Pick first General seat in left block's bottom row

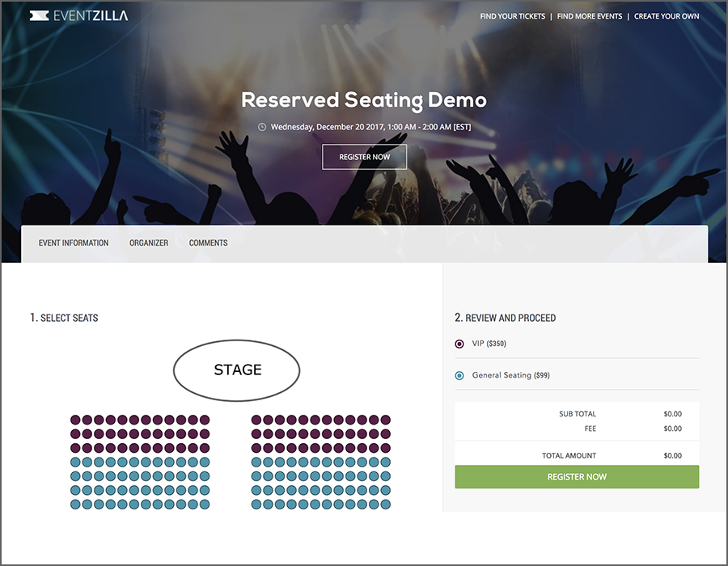[x=75, y=504]
